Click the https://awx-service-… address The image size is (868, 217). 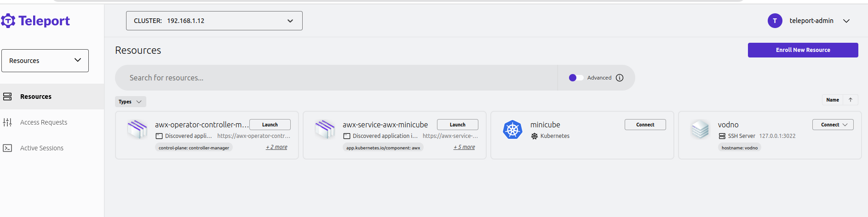pyautogui.click(x=450, y=136)
